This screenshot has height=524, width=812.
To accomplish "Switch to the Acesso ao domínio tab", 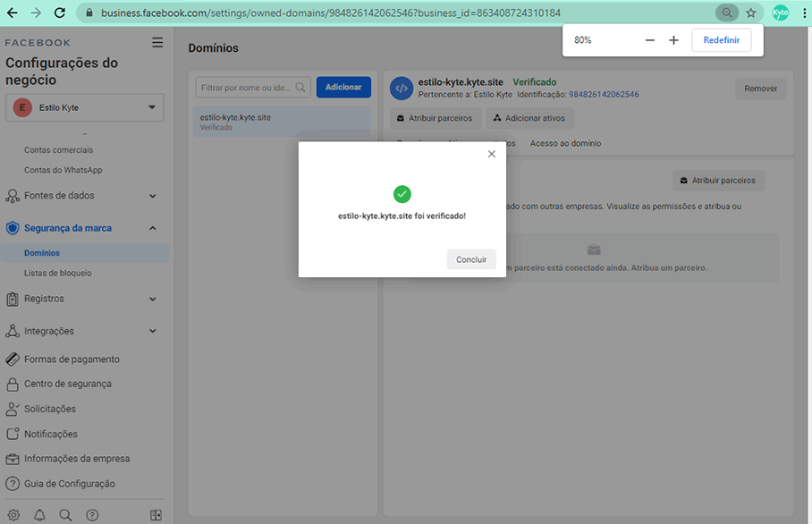I will tap(565, 143).
